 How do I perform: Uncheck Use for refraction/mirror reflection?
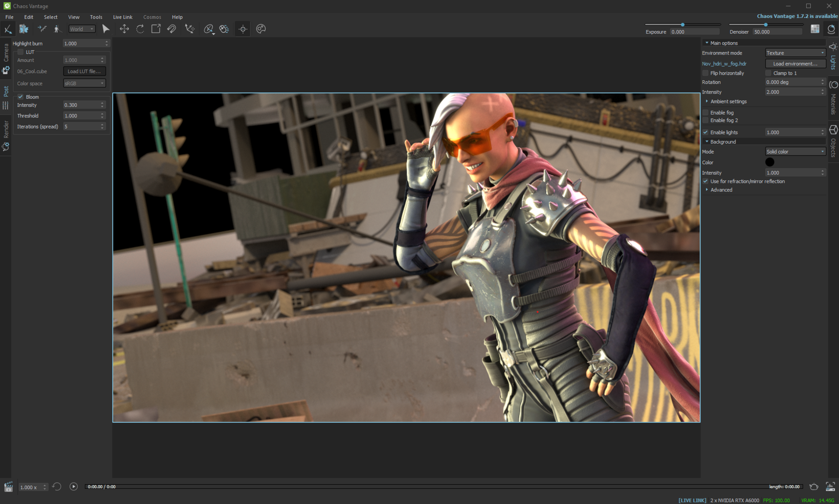[705, 181]
